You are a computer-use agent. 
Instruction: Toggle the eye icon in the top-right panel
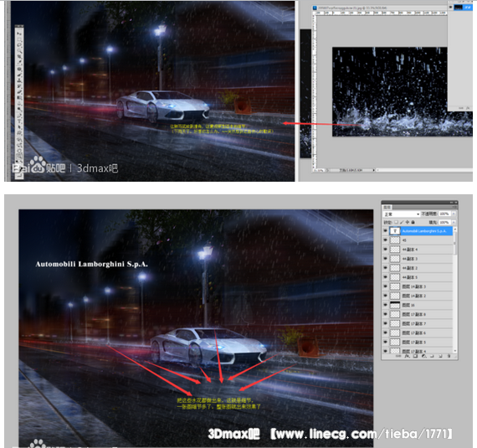[x=451, y=7]
